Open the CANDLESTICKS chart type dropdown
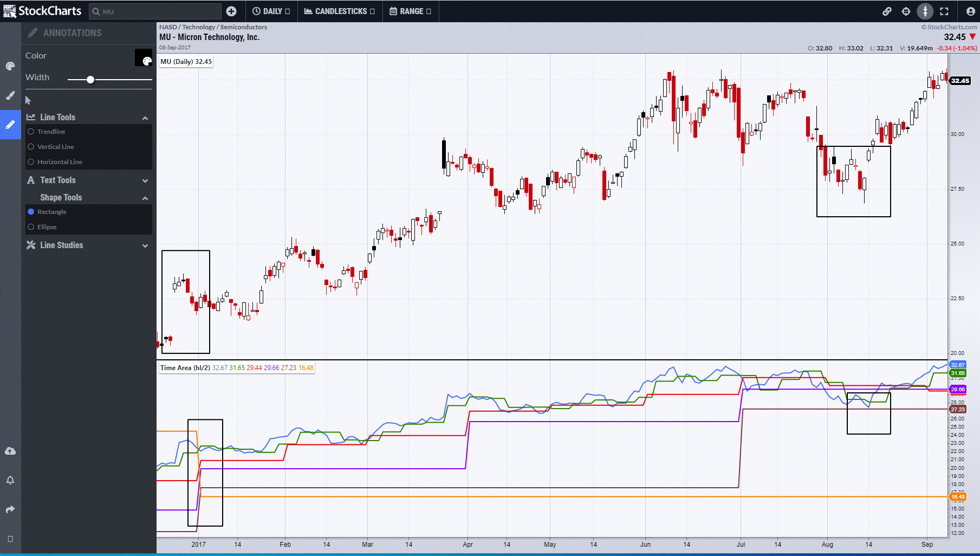 (x=340, y=11)
